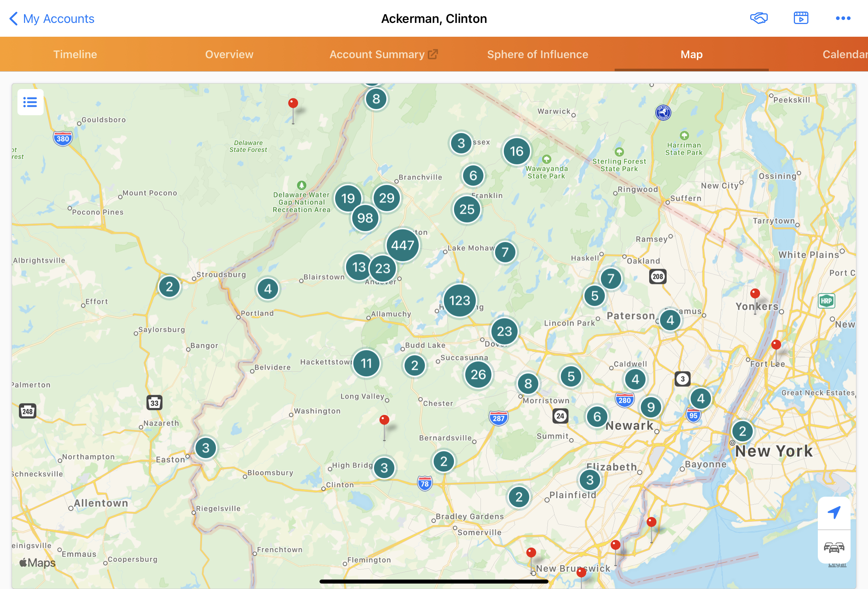This screenshot has height=589, width=868.
Task: Tap the driving mode car icon
Action: pos(833,548)
